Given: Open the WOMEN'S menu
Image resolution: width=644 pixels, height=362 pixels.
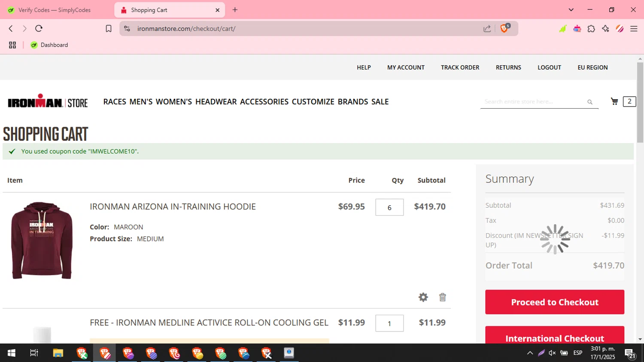Looking at the screenshot, I should pyautogui.click(x=174, y=102).
